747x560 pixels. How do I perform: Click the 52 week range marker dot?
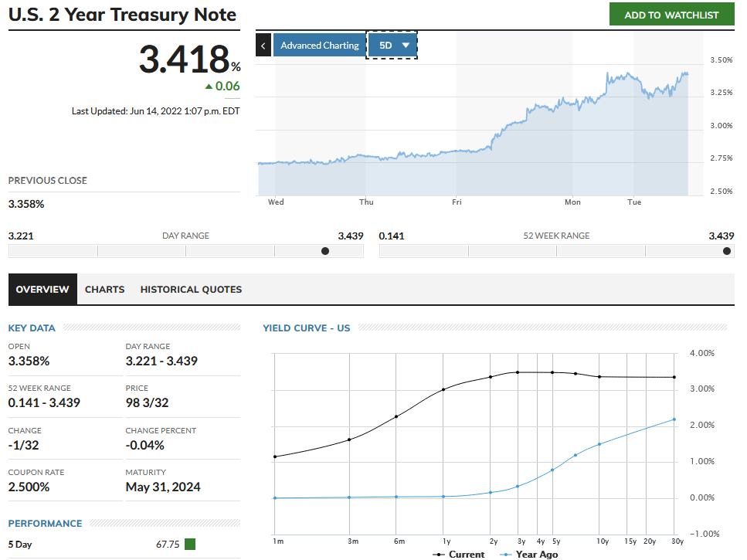pos(727,251)
